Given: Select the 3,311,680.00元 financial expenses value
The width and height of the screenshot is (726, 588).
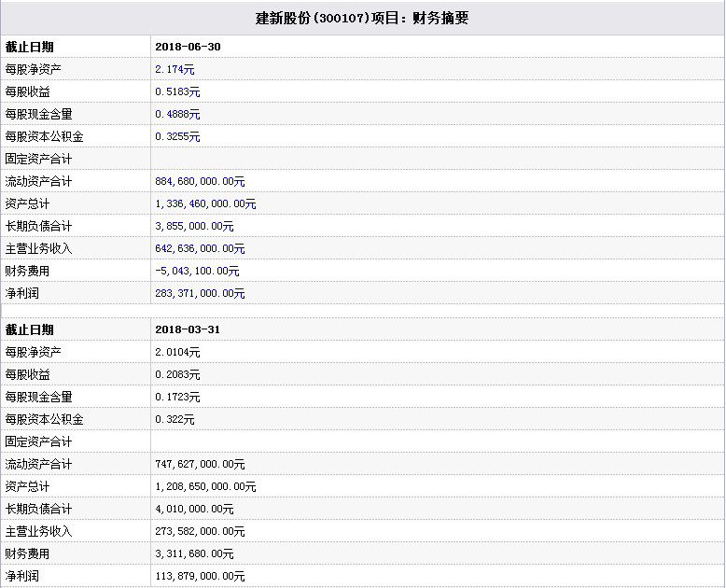Looking at the screenshot, I should [x=194, y=553].
